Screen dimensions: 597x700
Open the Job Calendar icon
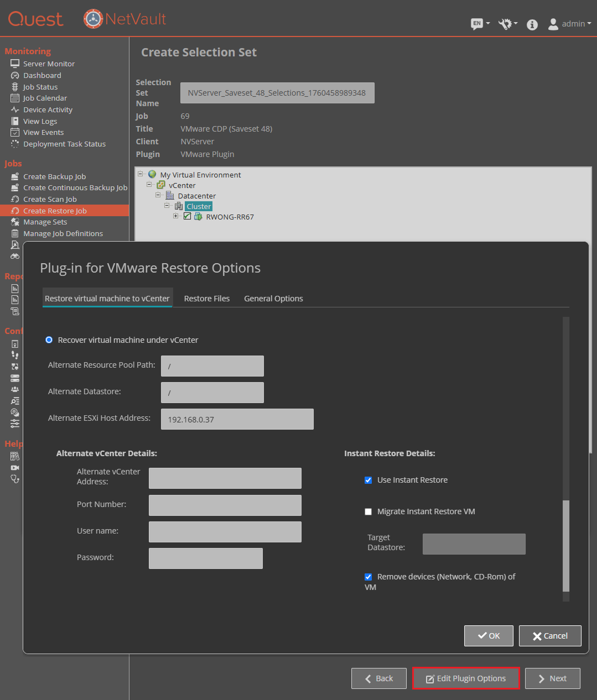[x=15, y=98]
